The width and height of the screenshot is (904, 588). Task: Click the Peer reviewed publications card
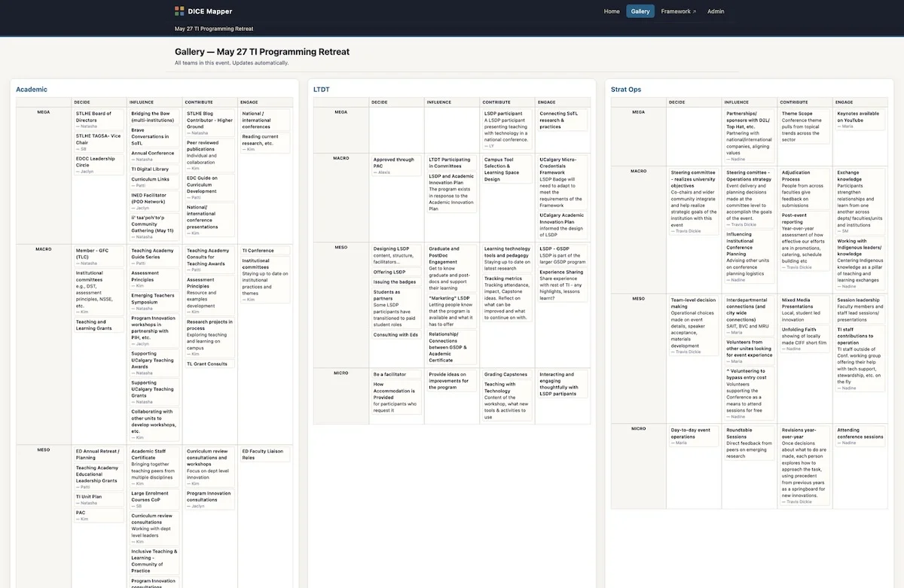click(x=210, y=156)
